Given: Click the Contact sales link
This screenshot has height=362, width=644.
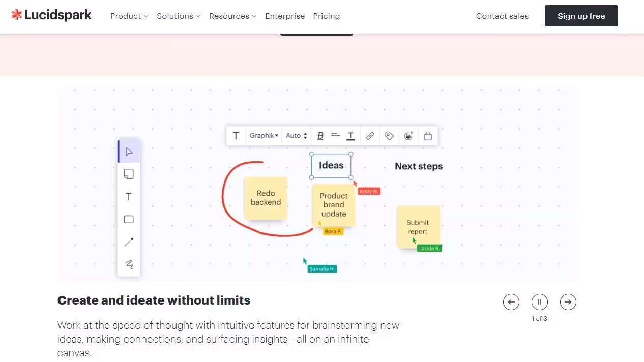Looking at the screenshot, I should pyautogui.click(x=502, y=16).
